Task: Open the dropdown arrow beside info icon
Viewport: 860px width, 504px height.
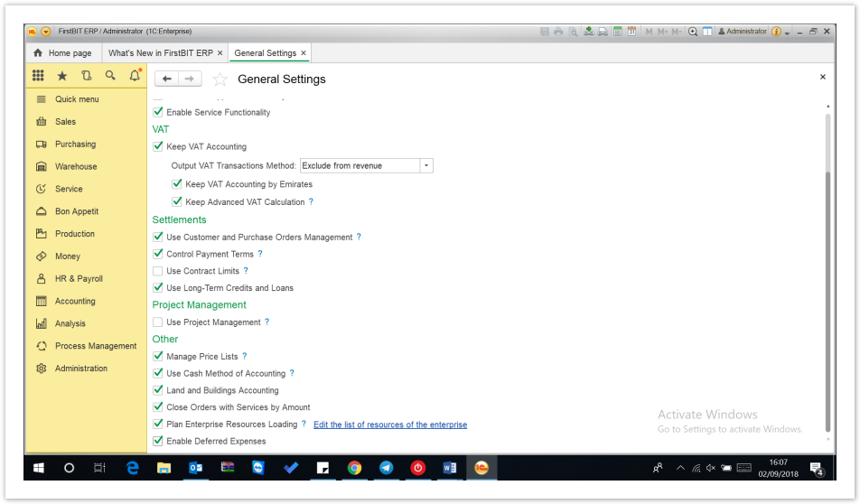Action: click(x=788, y=33)
